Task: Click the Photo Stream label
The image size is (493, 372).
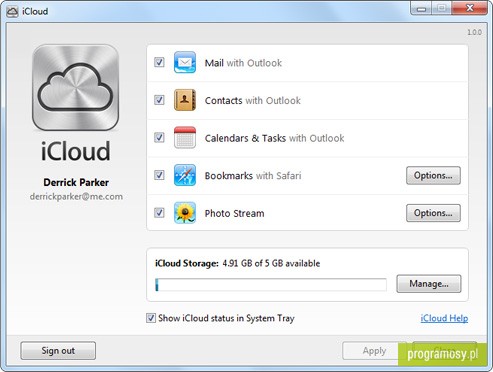Action: (234, 213)
